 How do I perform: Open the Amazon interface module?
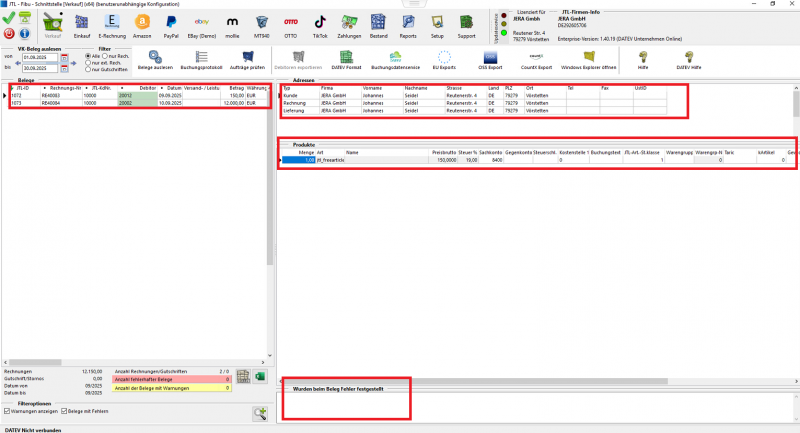tap(141, 26)
